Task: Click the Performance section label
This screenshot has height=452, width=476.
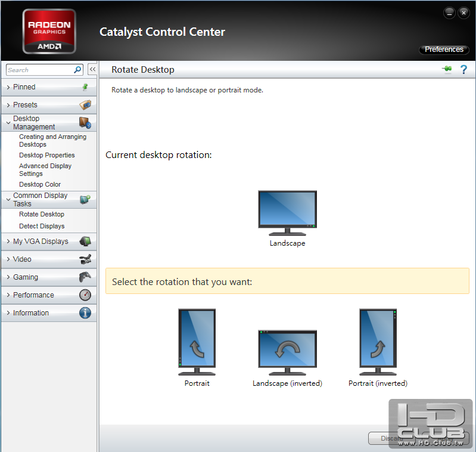Action: [x=33, y=295]
